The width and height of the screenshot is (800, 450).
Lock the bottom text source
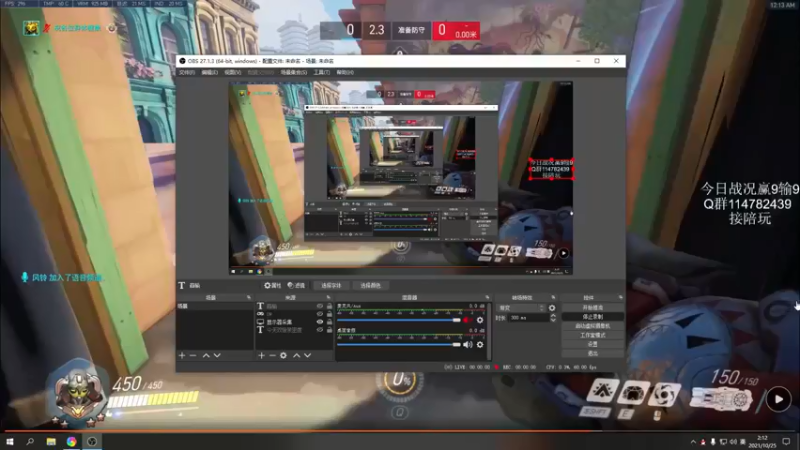pos(329,330)
